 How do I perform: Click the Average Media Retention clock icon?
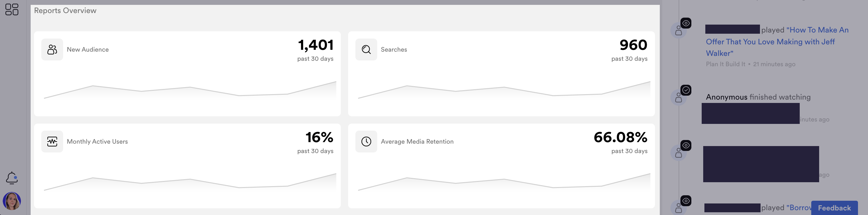point(366,142)
